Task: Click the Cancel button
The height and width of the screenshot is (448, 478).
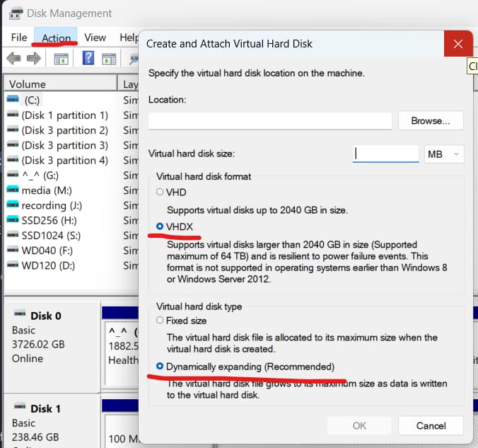Action: 431,425
